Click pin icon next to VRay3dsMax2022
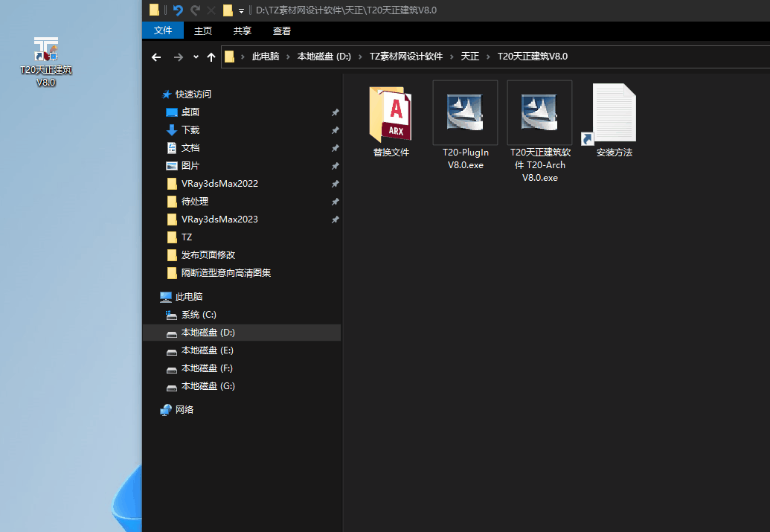 pos(335,184)
